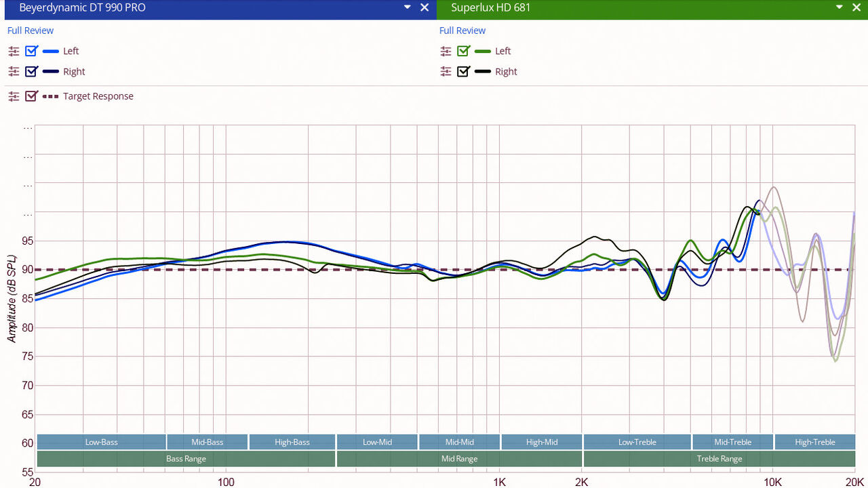Image resolution: width=868 pixels, height=488 pixels.
Task: Open settings icon for Target Response
Action: pos(14,96)
